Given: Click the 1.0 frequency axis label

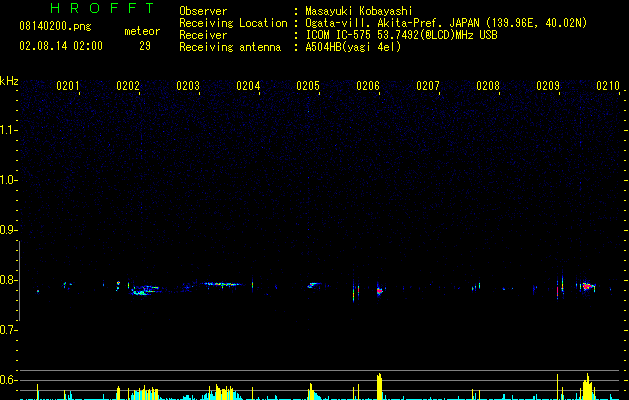Looking at the screenshot, I should click(x=8, y=180).
